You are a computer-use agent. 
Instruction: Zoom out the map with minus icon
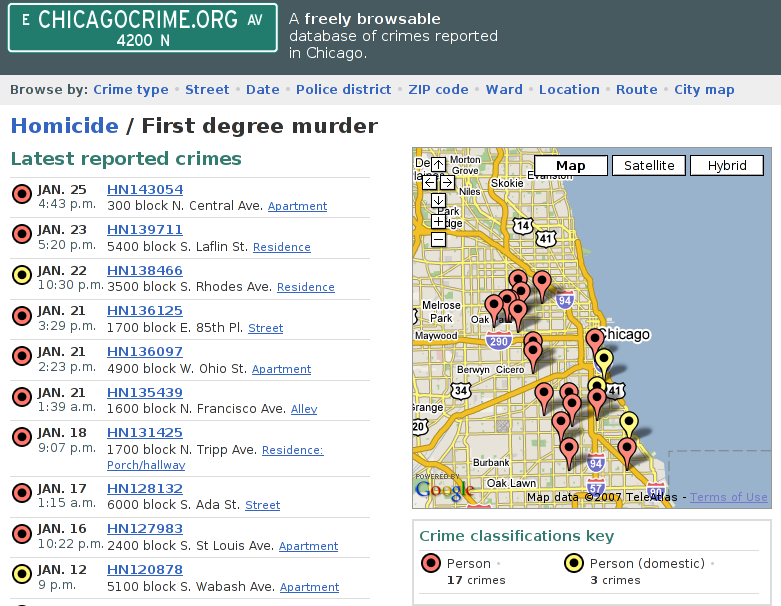coord(438,240)
